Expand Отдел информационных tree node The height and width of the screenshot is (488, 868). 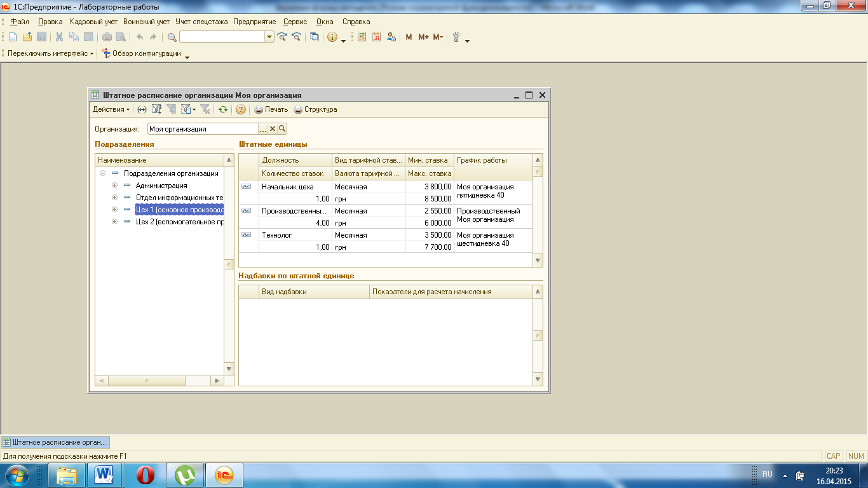(115, 198)
